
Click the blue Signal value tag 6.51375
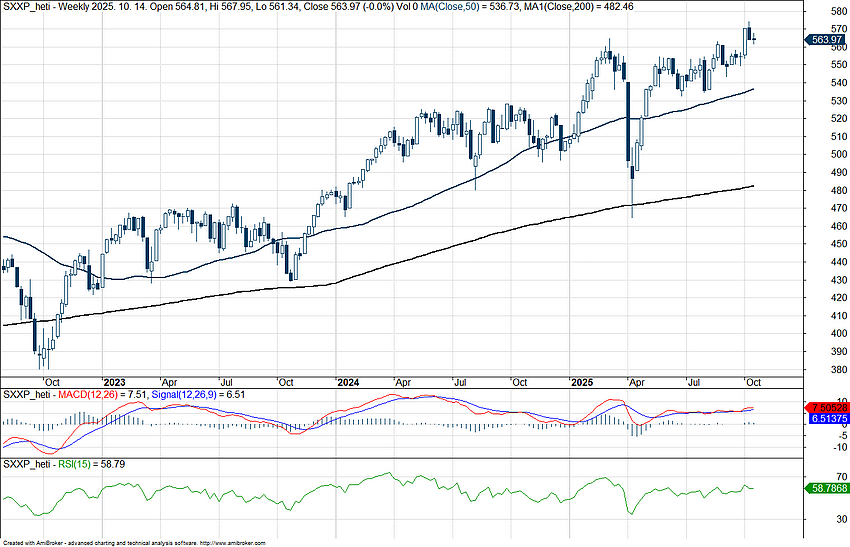pos(826,421)
